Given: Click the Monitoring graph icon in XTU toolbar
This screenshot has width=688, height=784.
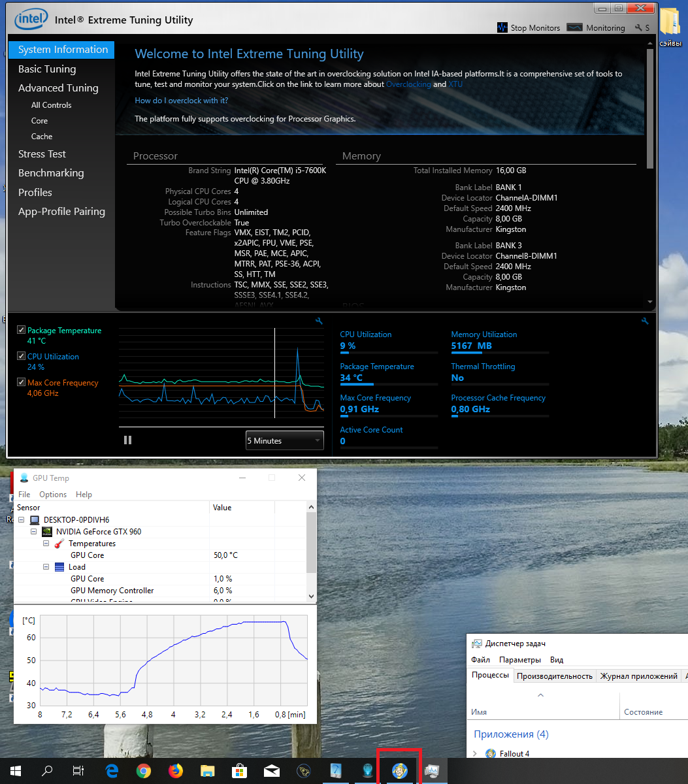Looking at the screenshot, I should point(574,27).
